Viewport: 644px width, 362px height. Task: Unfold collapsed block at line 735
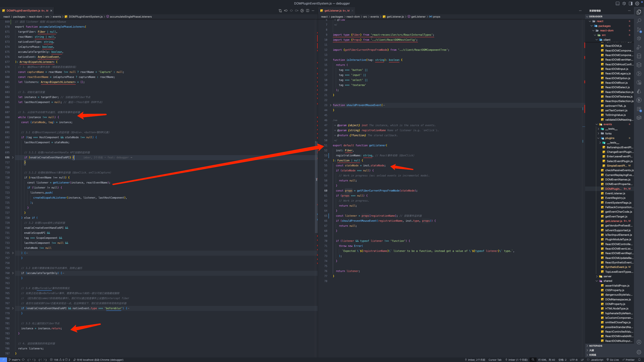pyautogui.click(x=13, y=253)
